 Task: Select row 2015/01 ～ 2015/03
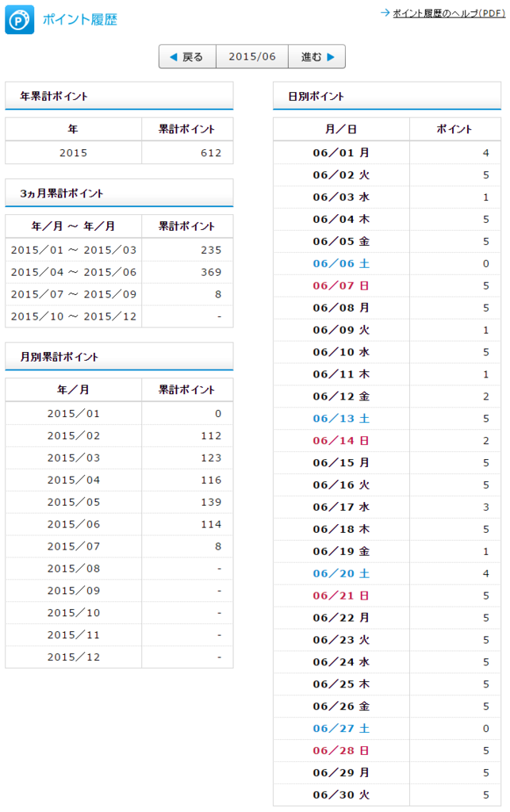click(119, 250)
